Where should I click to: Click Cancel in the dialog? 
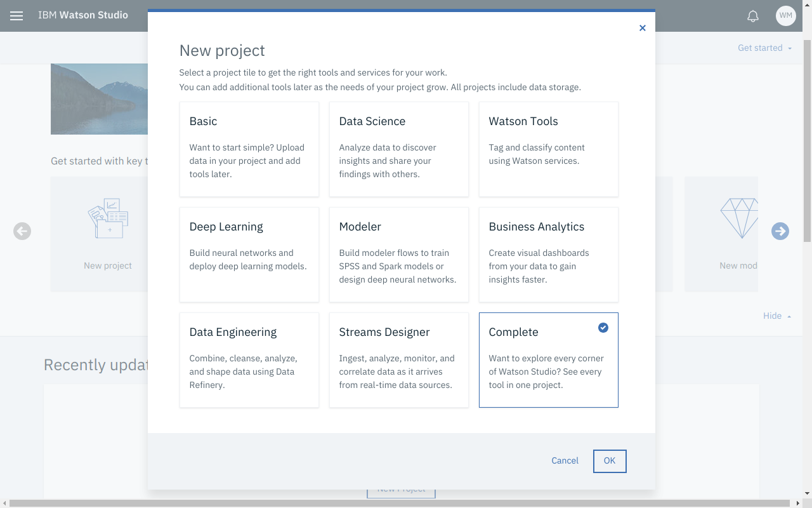click(x=565, y=461)
